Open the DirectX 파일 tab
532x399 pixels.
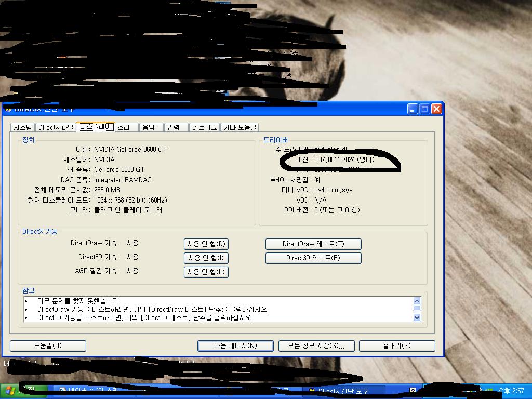(x=56, y=127)
